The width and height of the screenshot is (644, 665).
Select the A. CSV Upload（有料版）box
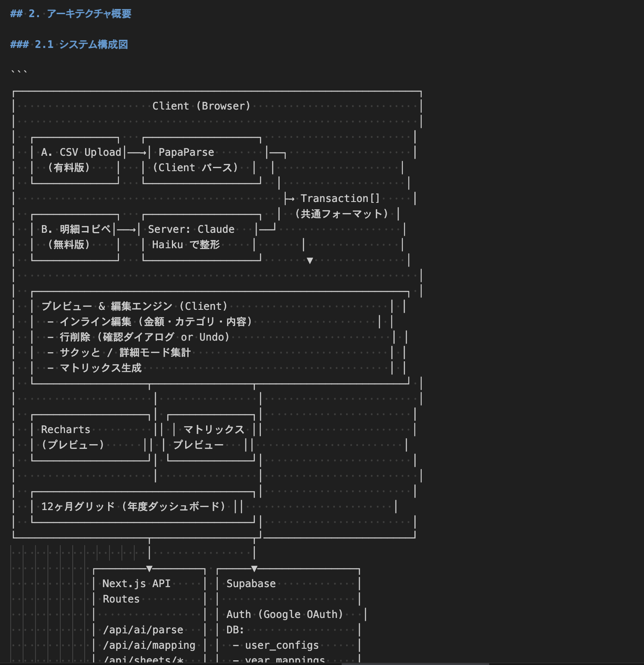click(x=75, y=160)
